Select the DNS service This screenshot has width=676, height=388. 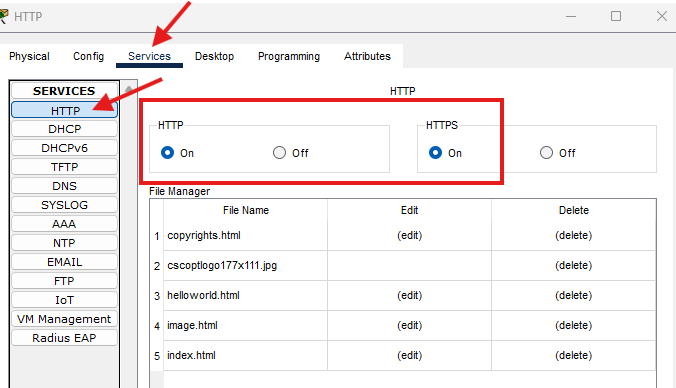coord(64,186)
